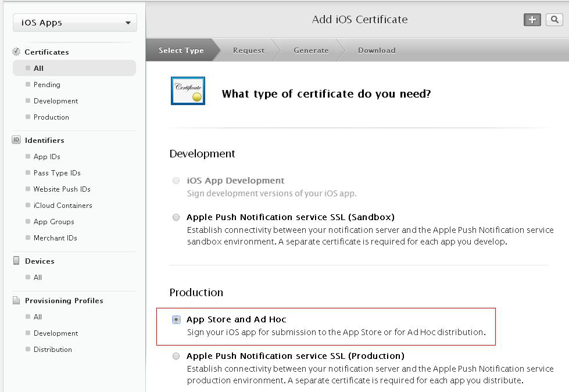This screenshot has height=392, width=569.
Task: Click the App Store and Ad Hoc label
Action: [236, 319]
